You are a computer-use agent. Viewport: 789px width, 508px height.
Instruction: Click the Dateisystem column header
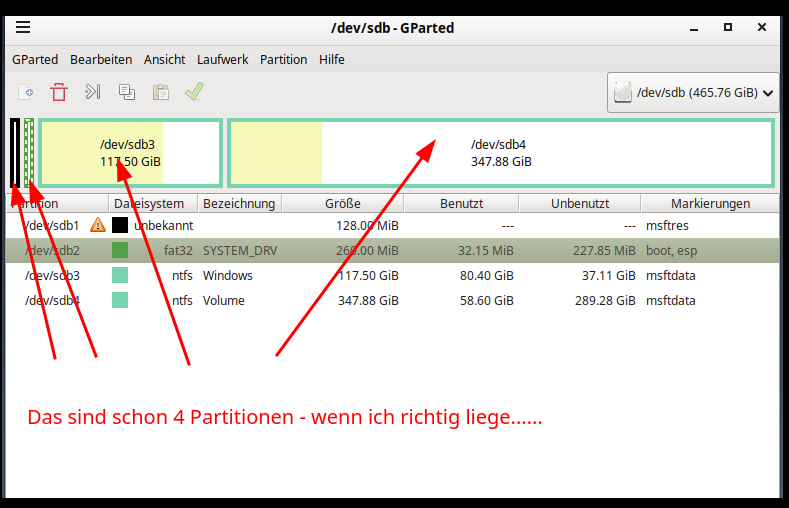[x=151, y=203]
